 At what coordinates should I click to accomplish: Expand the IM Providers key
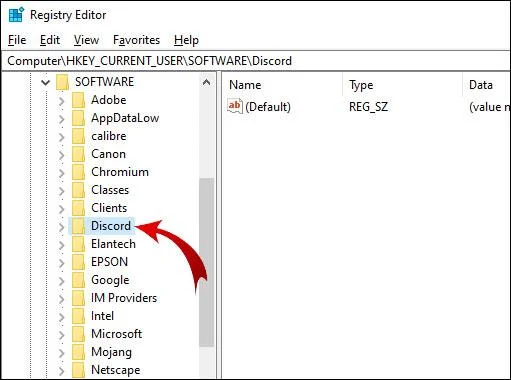pyautogui.click(x=61, y=299)
